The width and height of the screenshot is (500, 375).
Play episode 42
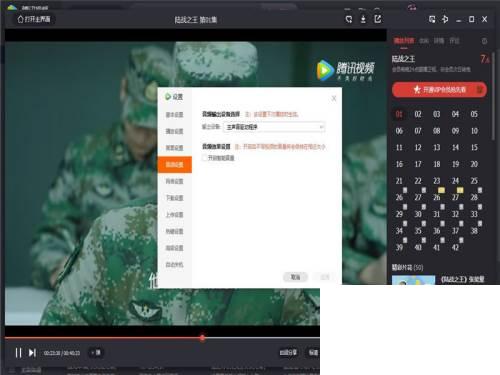455,248
